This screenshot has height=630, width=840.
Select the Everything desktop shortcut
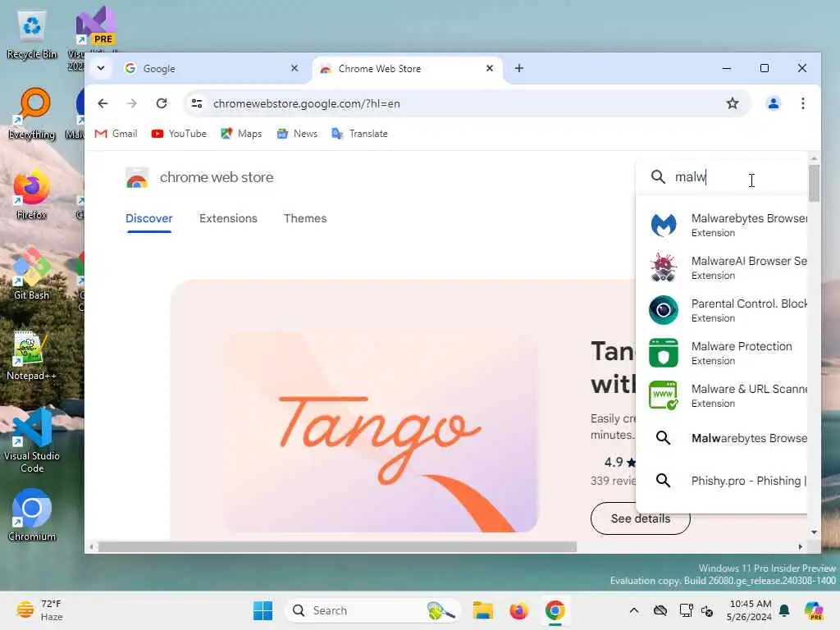click(32, 113)
